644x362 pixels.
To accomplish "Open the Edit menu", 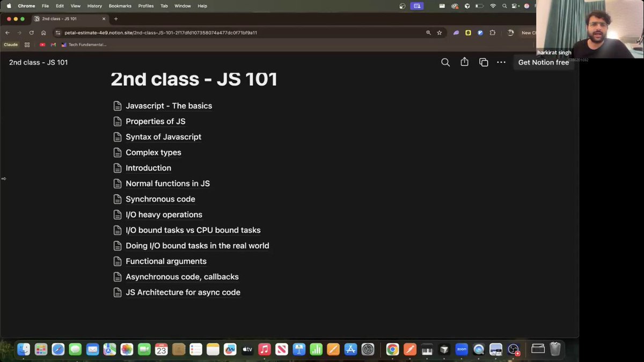I will coord(60,6).
